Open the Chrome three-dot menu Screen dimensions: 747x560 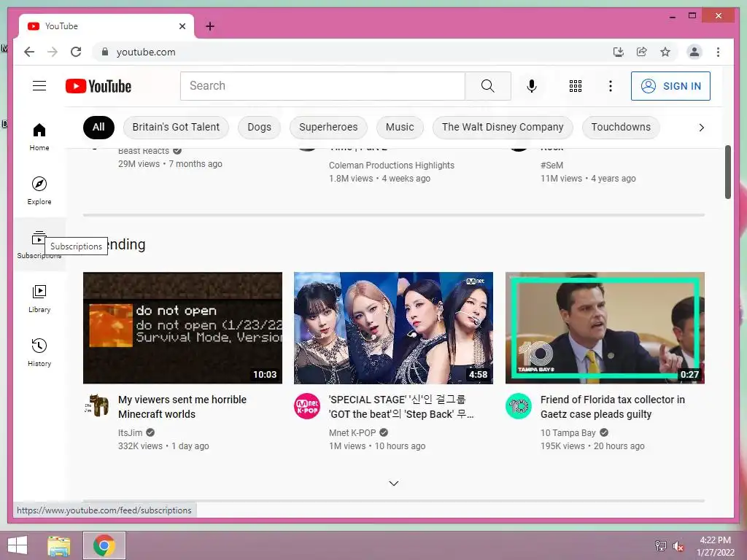(x=719, y=52)
